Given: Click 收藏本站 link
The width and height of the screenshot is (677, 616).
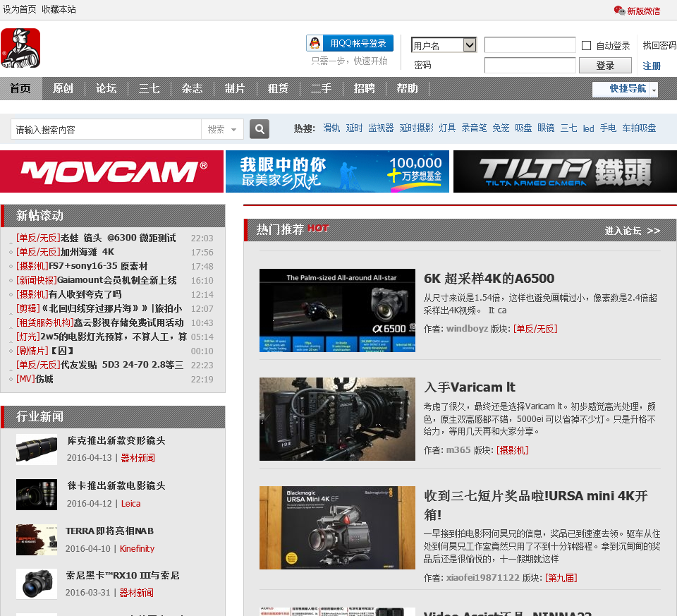Looking at the screenshot, I should point(59,9).
